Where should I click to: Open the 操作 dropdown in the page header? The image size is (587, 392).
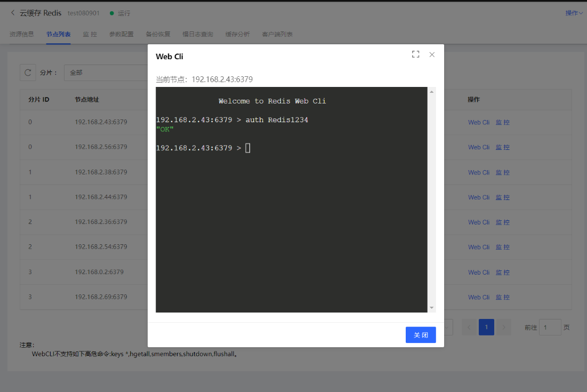(574, 13)
